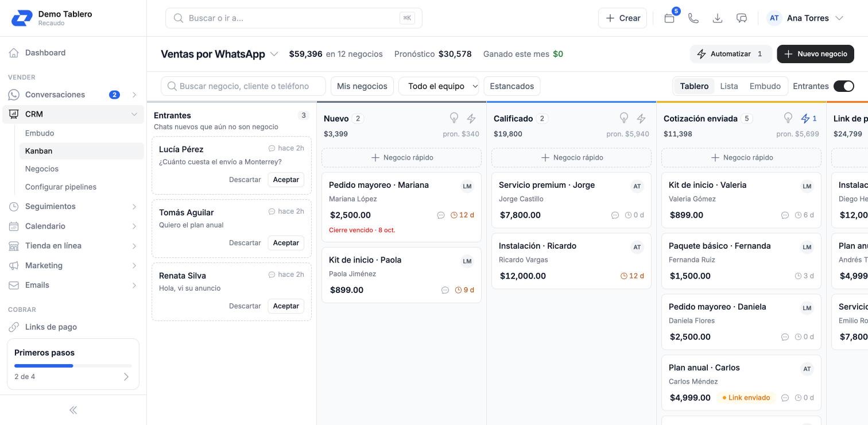
Task: Click Cierre vencido · 8 oct. text
Action: (362, 230)
